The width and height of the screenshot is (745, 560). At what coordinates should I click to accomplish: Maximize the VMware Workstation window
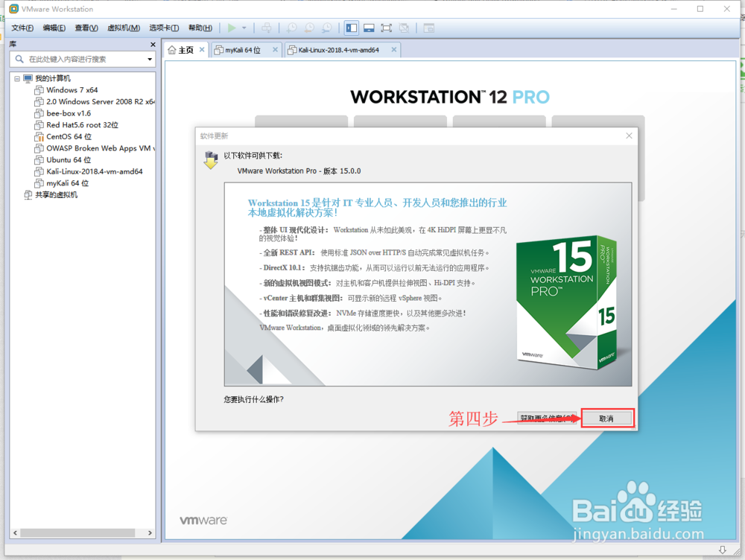coord(700,9)
